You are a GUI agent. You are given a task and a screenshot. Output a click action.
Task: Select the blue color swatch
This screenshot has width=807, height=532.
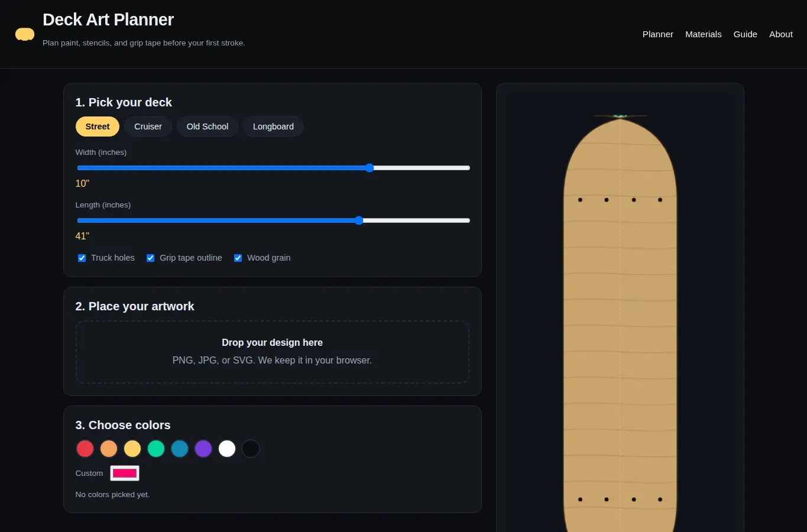180,449
